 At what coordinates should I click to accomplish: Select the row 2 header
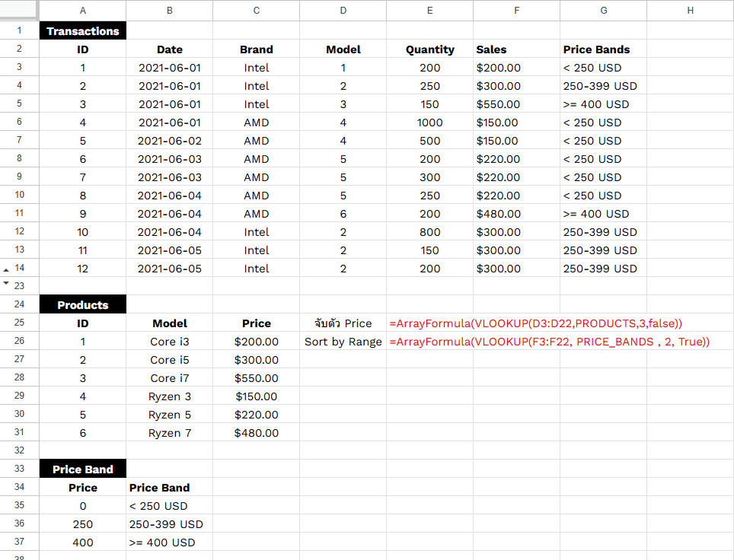[19, 49]
